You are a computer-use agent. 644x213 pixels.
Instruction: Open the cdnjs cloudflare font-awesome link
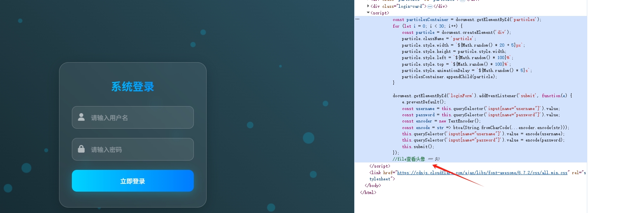(x=482, y=173)
